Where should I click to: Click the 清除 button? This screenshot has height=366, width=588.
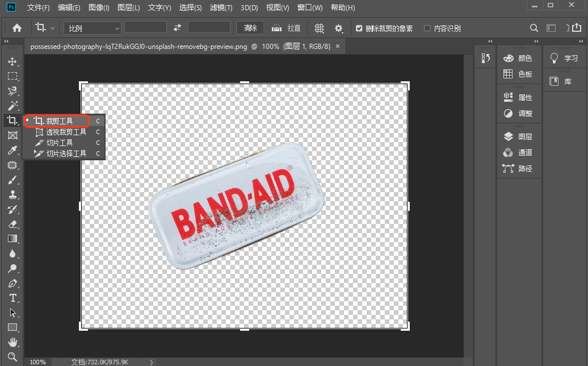pyautogui.click(x=250, y=28)
